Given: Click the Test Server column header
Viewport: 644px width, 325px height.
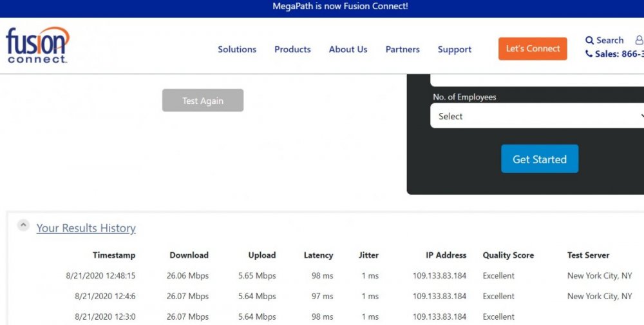Looking at the screenshot, I should (588, 255).
